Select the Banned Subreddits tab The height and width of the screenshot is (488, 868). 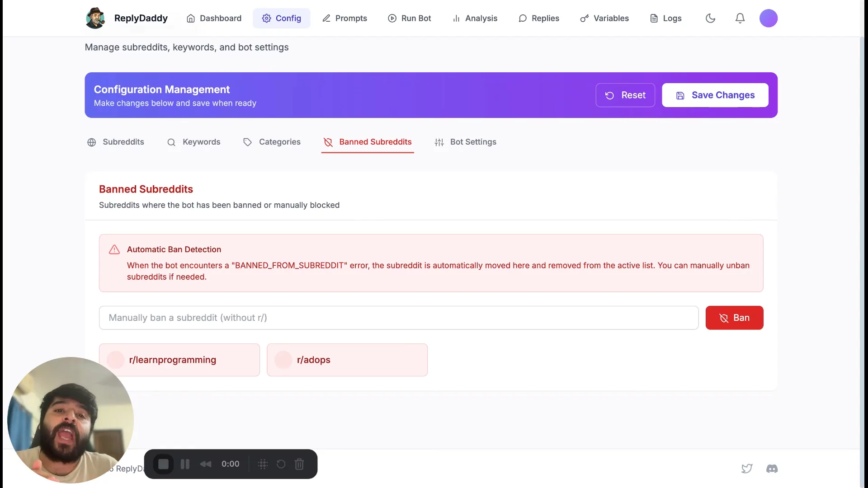coord(368,142)
